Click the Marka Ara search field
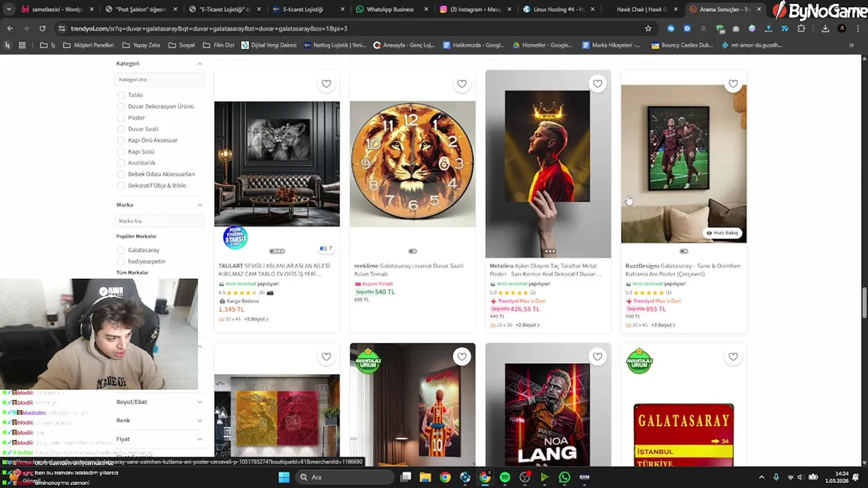Screen dimensions: 868x488 tap(159, 221)
